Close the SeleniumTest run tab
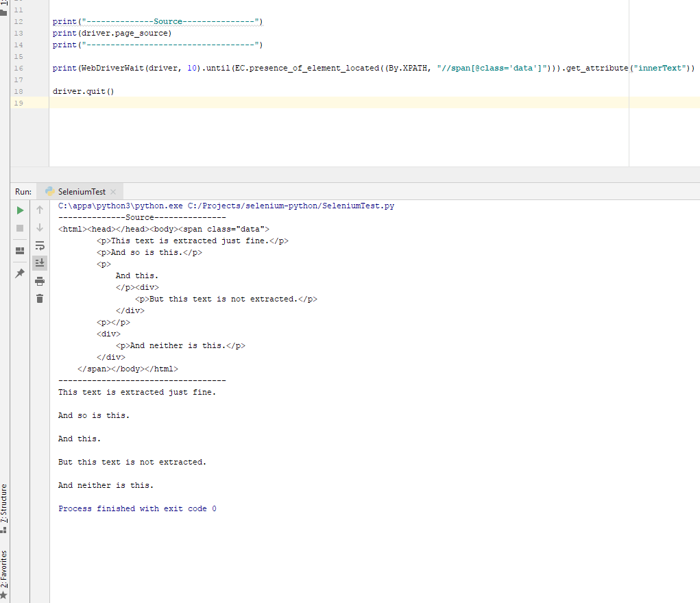Image resolution: width=700 pixels, height=603 pixels. (x=113, y=192)
